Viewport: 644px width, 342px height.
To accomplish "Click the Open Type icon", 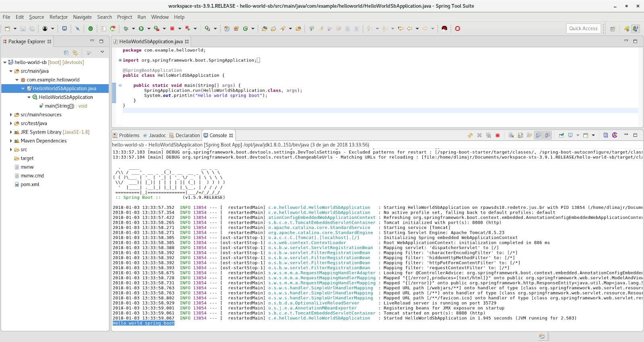I will tap(264, 29).
